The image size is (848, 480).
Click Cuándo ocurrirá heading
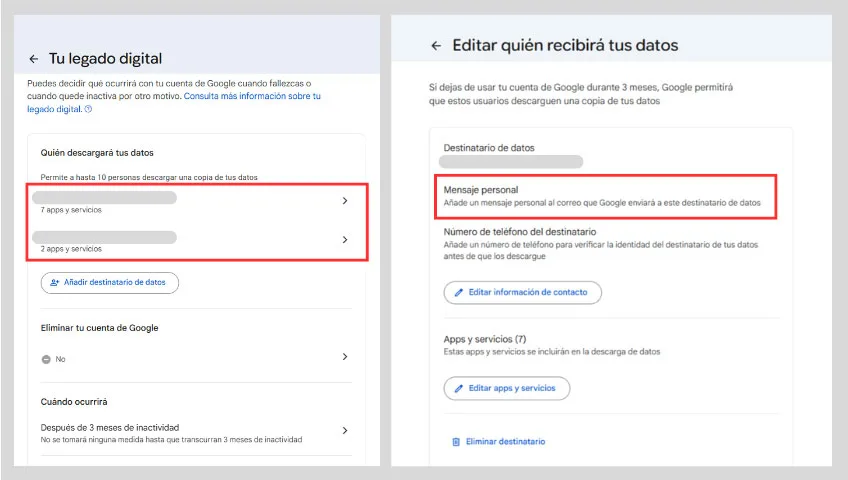(x=74, y=402)
